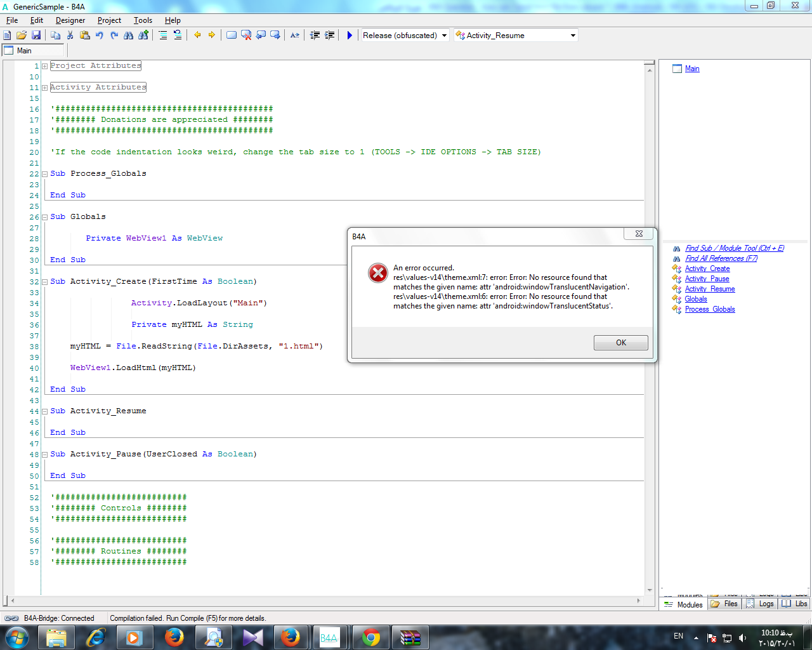The image size is (812, 650).
Task: Click the Redo arrow icon
Action: (x=114, y=36)
